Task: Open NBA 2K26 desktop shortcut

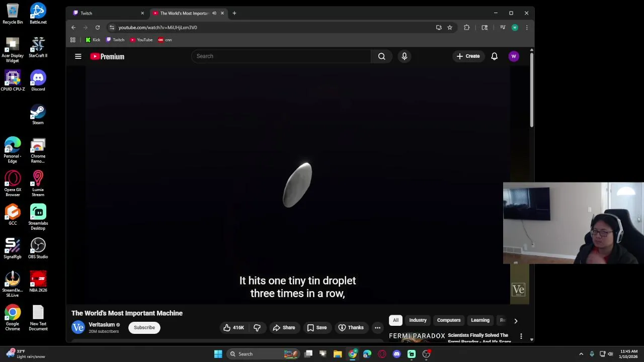Action: [x=38, y=282]
